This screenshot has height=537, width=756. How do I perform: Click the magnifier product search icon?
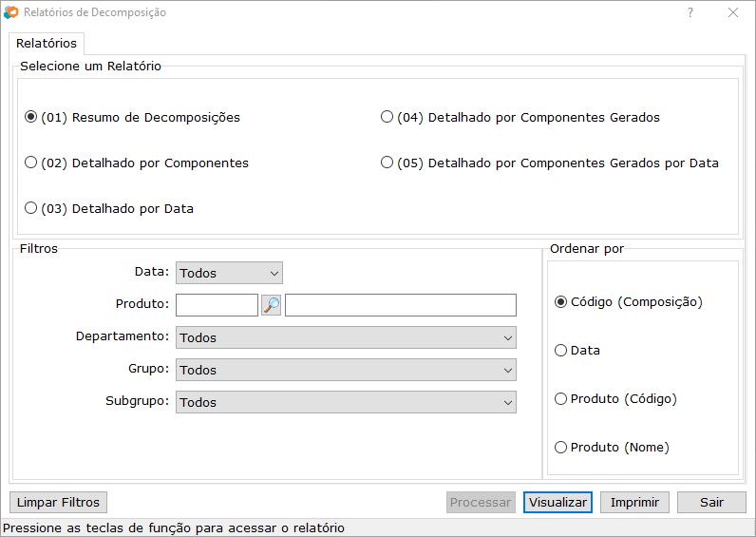point(272,305)
